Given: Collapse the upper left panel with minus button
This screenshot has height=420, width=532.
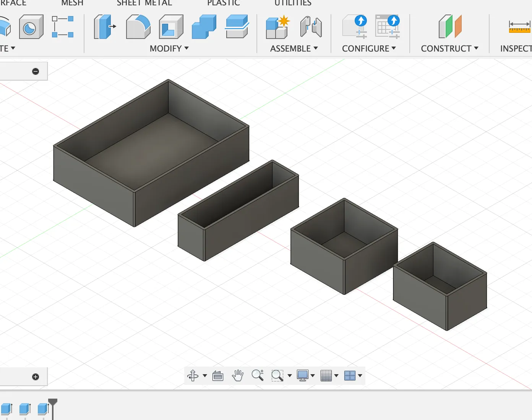Looking at the screenshot, I should tap(36, 71).
